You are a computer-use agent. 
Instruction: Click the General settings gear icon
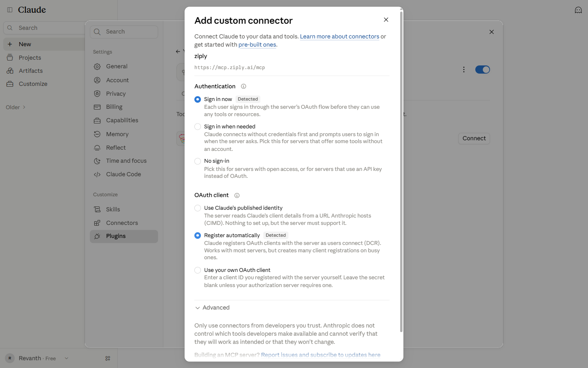tap(97, 67)
